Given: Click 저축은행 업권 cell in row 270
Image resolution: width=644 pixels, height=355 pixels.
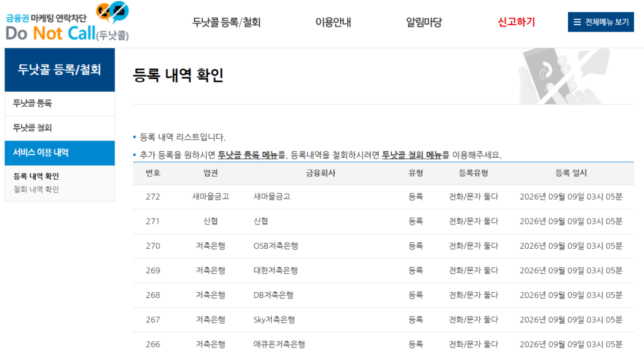Looking at the screenshot, I should point(210,246).
